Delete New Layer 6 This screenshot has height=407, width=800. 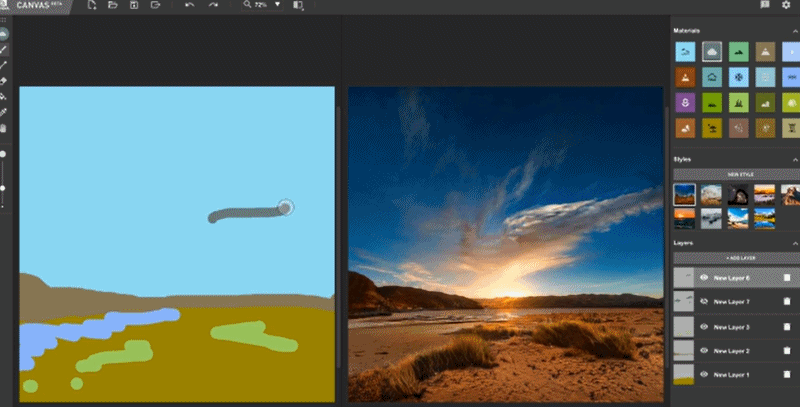point(787,277)
